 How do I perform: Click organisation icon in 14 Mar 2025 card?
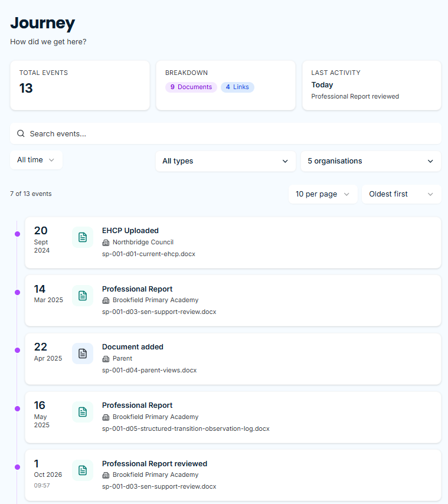click(106, 300)
